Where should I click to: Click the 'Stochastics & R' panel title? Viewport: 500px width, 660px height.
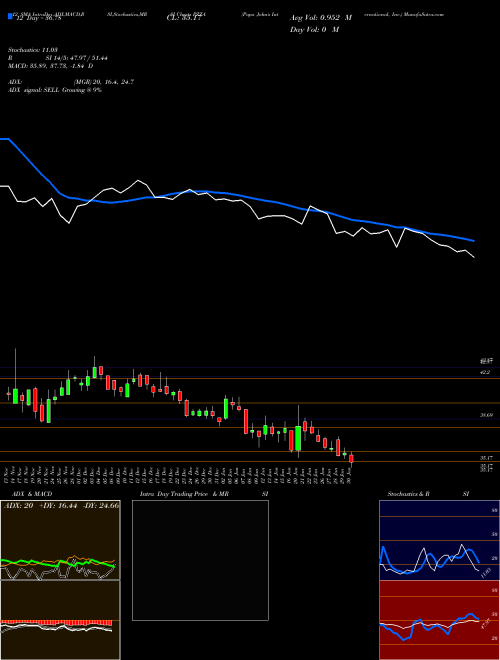pos(409,494)
